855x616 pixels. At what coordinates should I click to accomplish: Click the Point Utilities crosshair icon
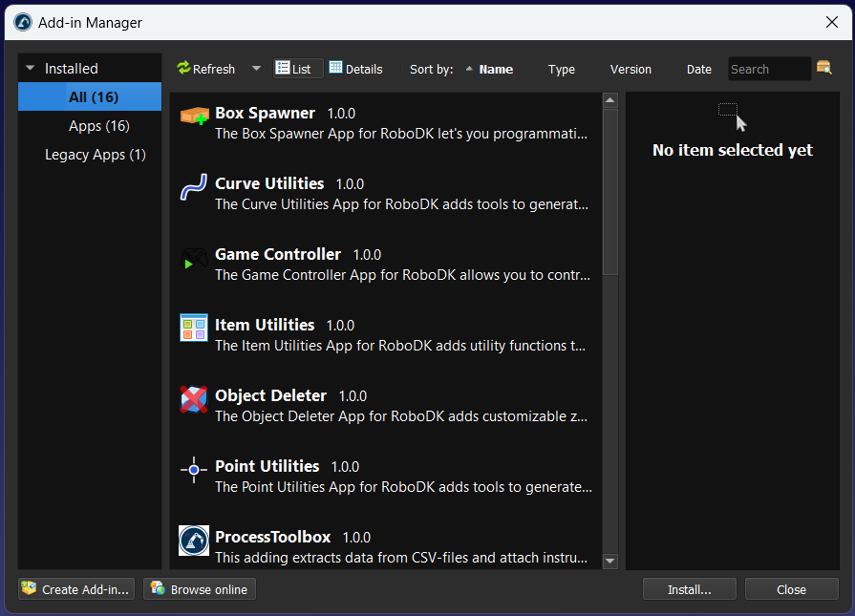194,469
